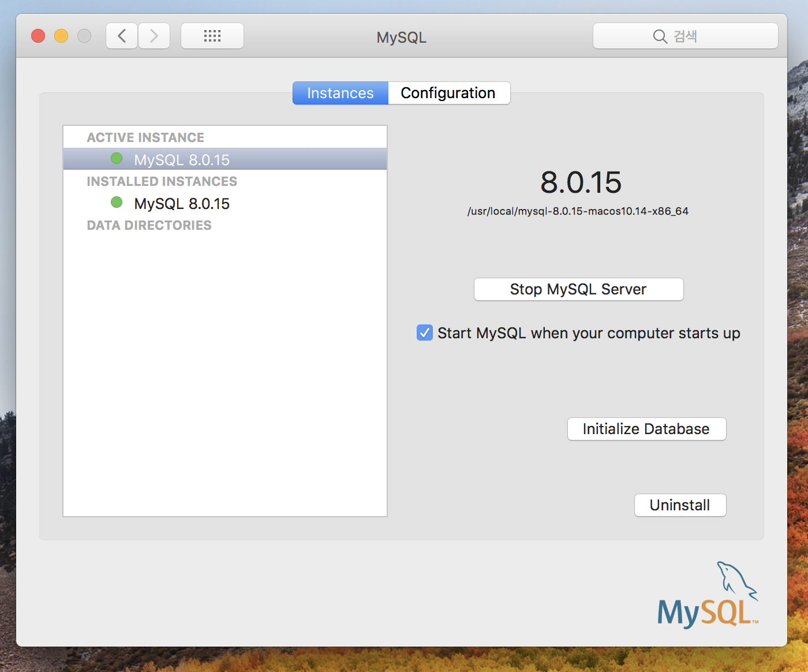808x672 pixels.
Task: Go back with the left chevron button
Action: pyautogui.click(x=122, y=36)
